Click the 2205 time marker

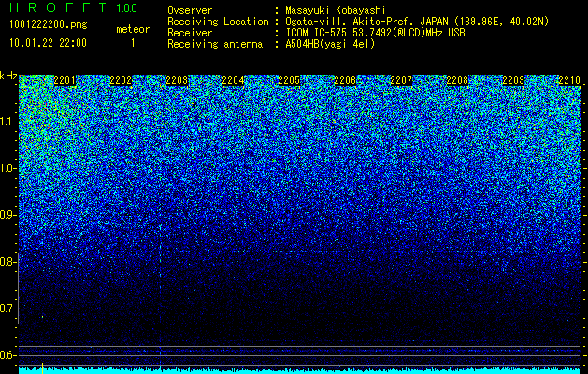pyautogui.click(x=289, y=80)
